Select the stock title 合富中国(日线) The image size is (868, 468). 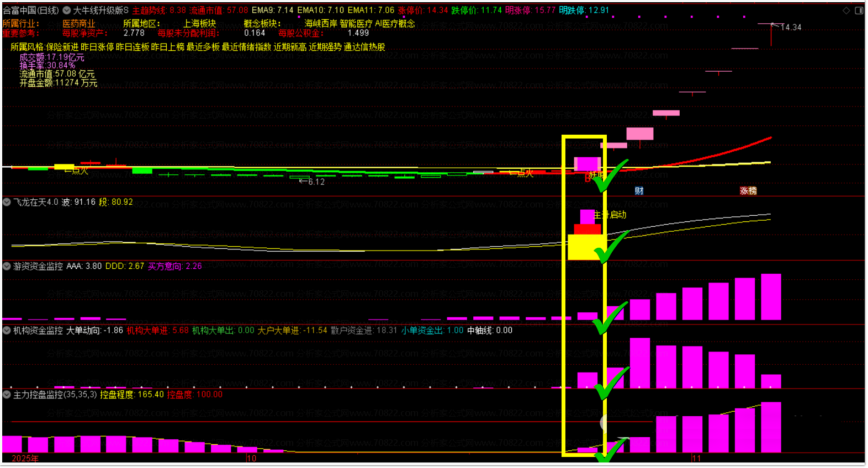coord(31,10)
